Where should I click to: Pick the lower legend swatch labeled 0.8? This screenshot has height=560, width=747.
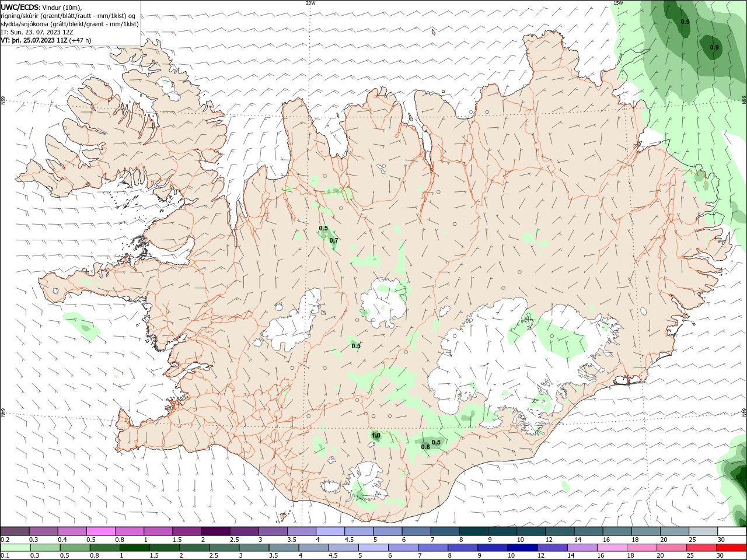pos(104,548)
